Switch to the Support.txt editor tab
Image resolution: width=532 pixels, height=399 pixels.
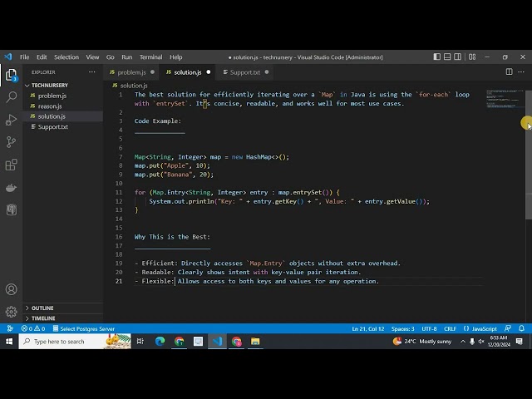[245, 72]
